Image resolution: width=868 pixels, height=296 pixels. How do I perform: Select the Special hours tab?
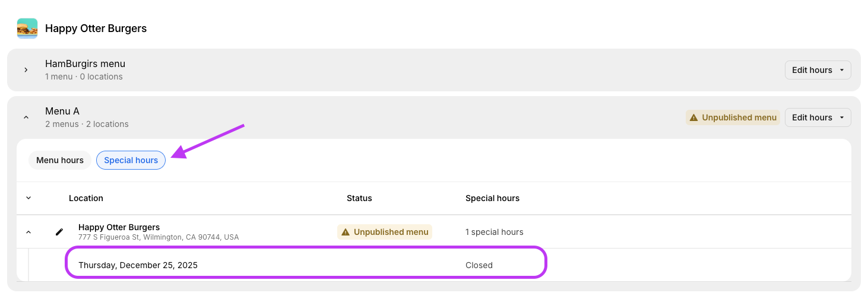coord(131,160)
